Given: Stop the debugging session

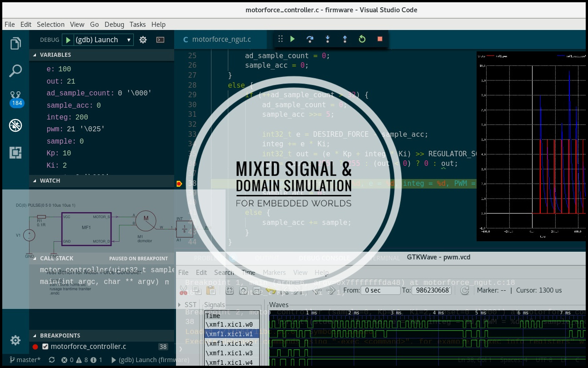Looking at the screenshot, I should (x=380, y=39).
